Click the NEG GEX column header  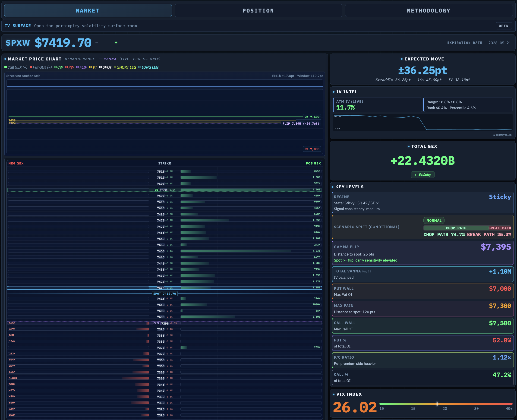pyautogui.click(x=16, y=164)
